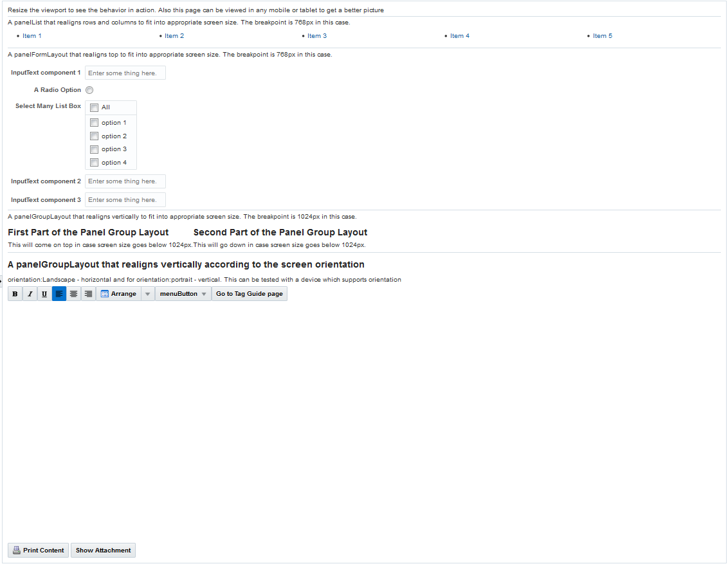
Task: Toggle Bold formatting button
Action: tap(15, 294)
